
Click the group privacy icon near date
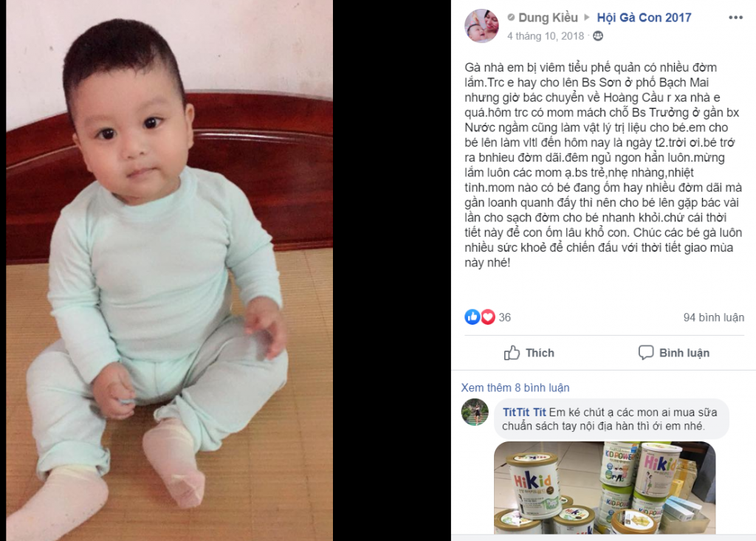pyautogui.click(x=598, y=36)
